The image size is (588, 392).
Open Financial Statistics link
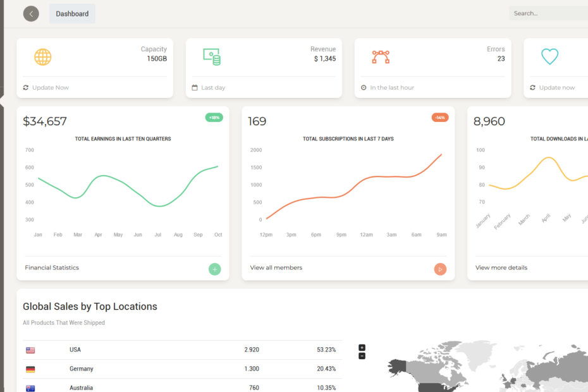pyautogui.click(x=52, y=267)
